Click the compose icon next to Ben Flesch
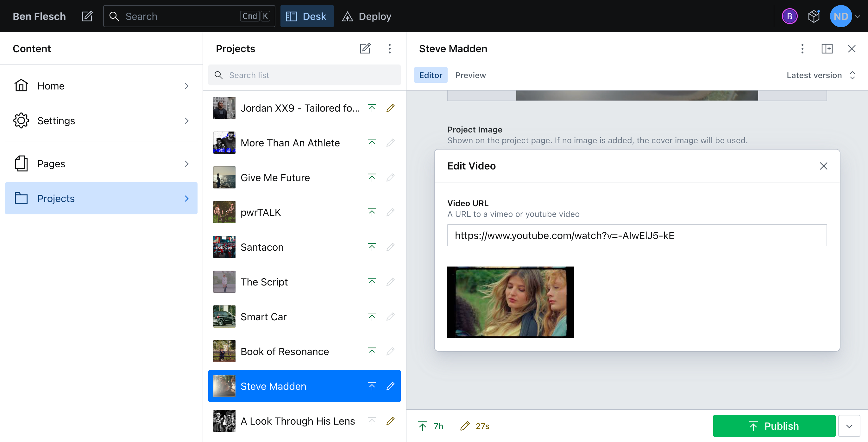The height and width of the screenshot is (442, 868). (x=87, y=16)
